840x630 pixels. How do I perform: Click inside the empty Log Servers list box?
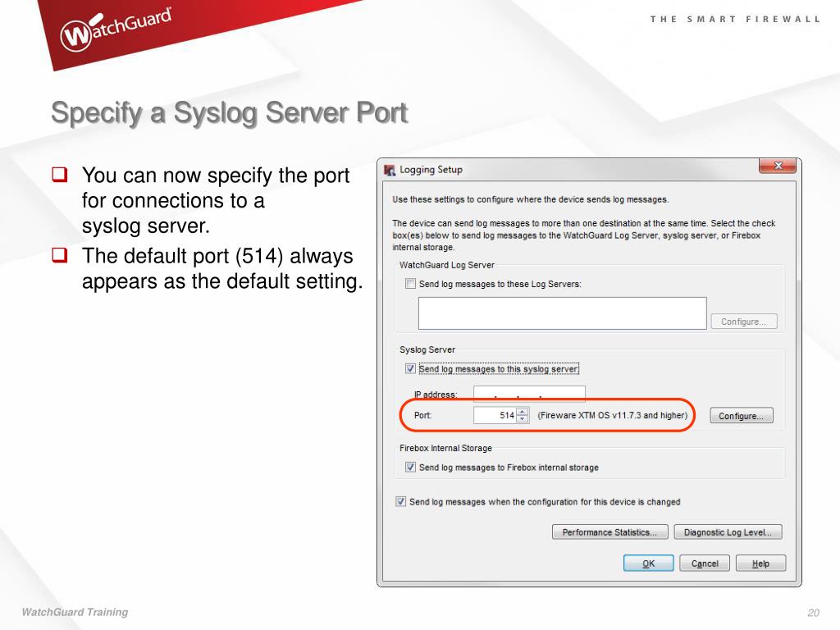(562, 313)
